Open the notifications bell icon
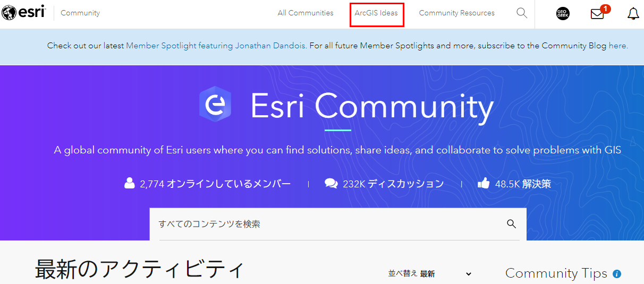Viewport: 644px width, 284px height. (x=633, y=14)
